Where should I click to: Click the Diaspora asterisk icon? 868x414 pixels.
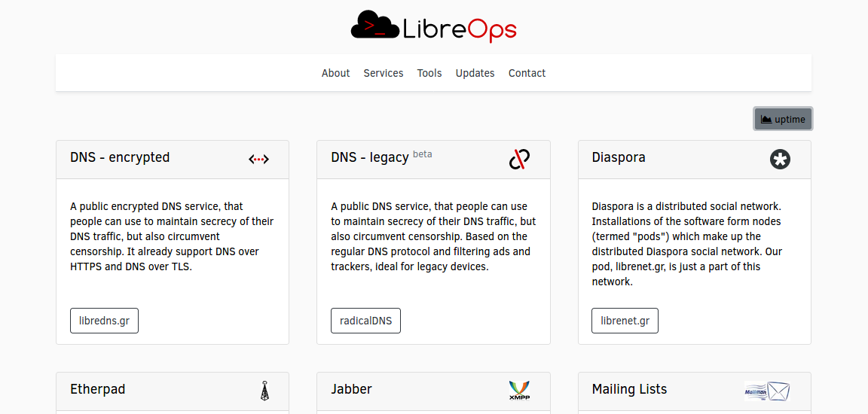(780, 160)
